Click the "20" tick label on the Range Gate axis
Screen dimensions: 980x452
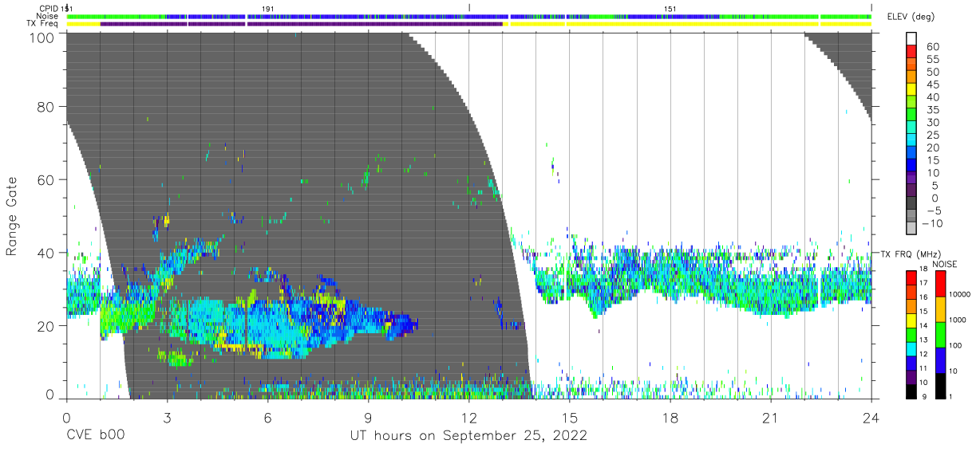(x=45, y=326)
